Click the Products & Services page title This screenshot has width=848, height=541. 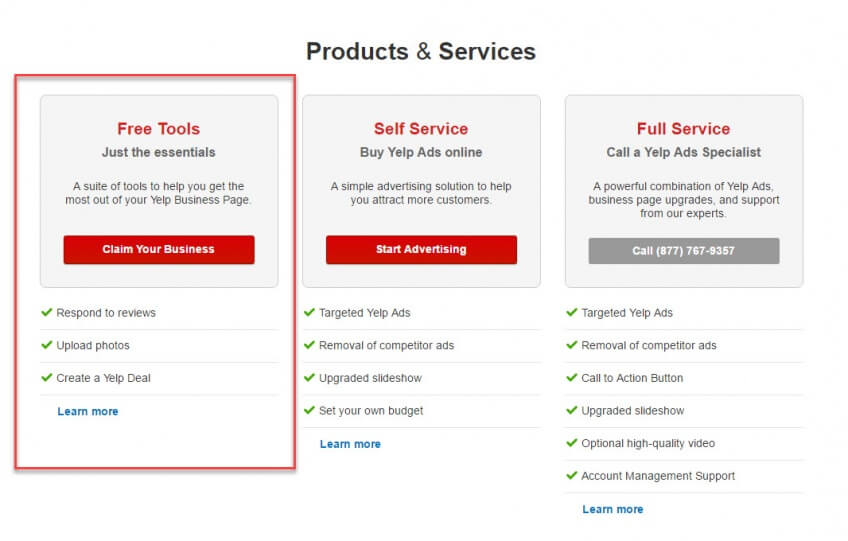click(x=420, y=52)
